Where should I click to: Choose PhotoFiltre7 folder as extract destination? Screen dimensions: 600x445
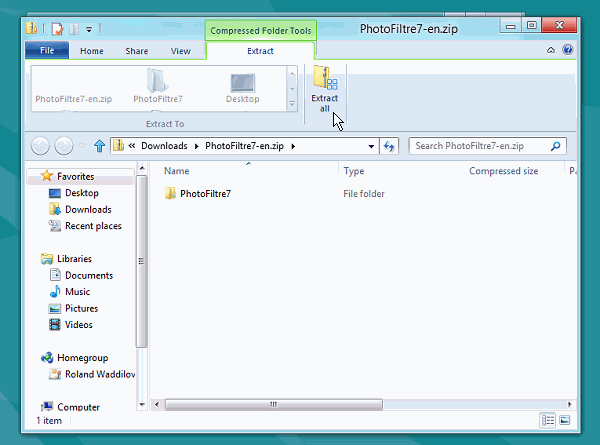click(x=158, y=86)
